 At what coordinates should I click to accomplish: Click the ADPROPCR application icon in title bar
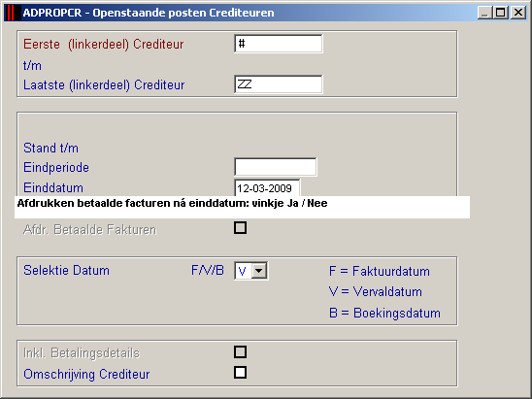pyautogui.click(x=13, y=13)
